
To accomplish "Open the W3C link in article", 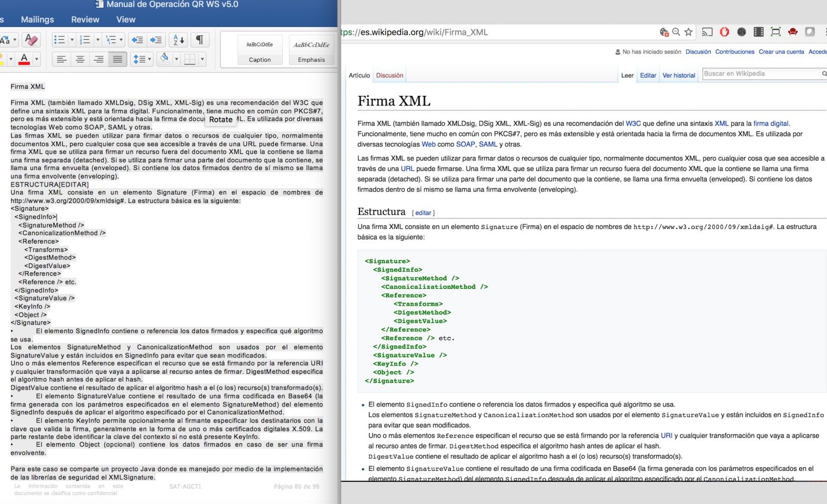I will pyautogui.click(x=633, y=124).
